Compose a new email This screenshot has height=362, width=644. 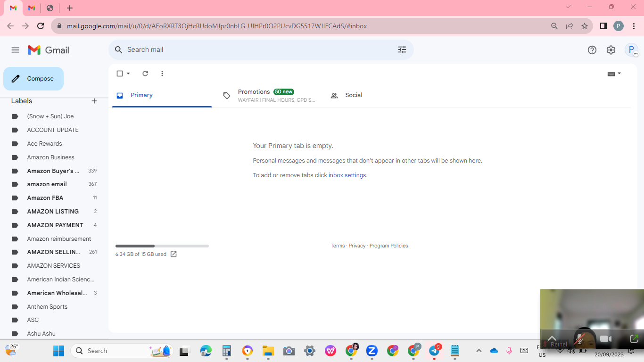coord(33,79)
